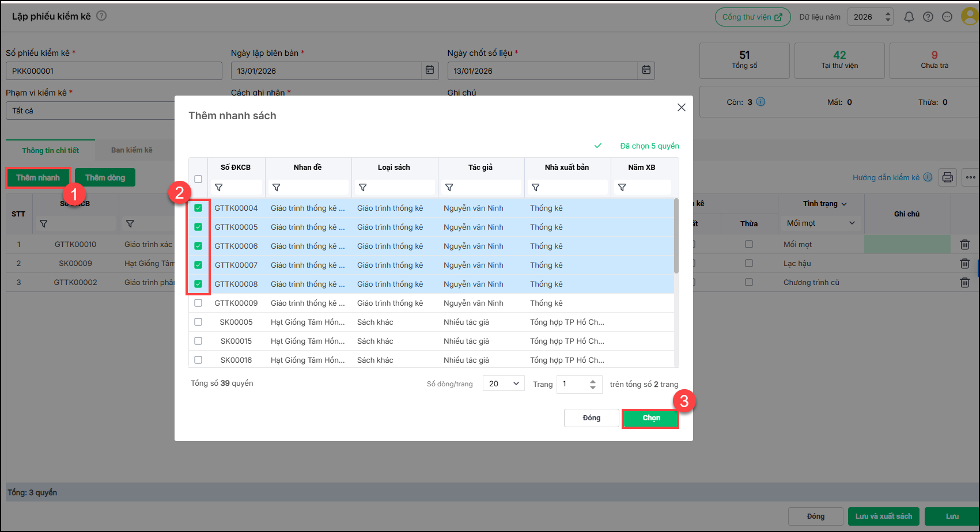Uncheck the GTTK00004 row checkbox
The height and width of the screenshot is (532, 980).
tap(198, 208)
